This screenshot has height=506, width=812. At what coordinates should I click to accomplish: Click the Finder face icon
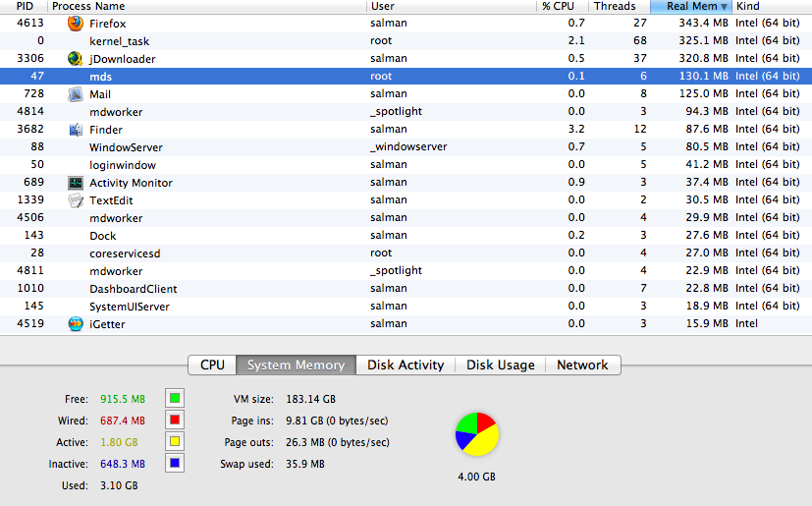[76, 130]
